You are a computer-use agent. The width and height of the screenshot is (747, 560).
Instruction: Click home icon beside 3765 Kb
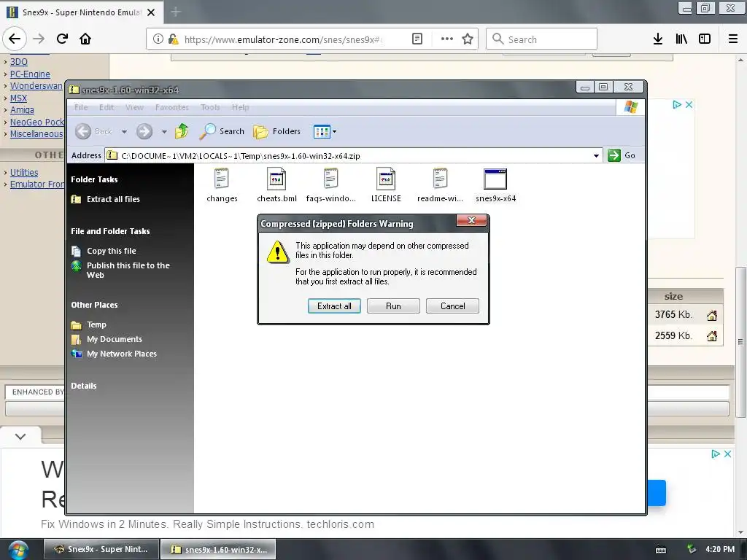pyautogui.click(x=712, y=315)
